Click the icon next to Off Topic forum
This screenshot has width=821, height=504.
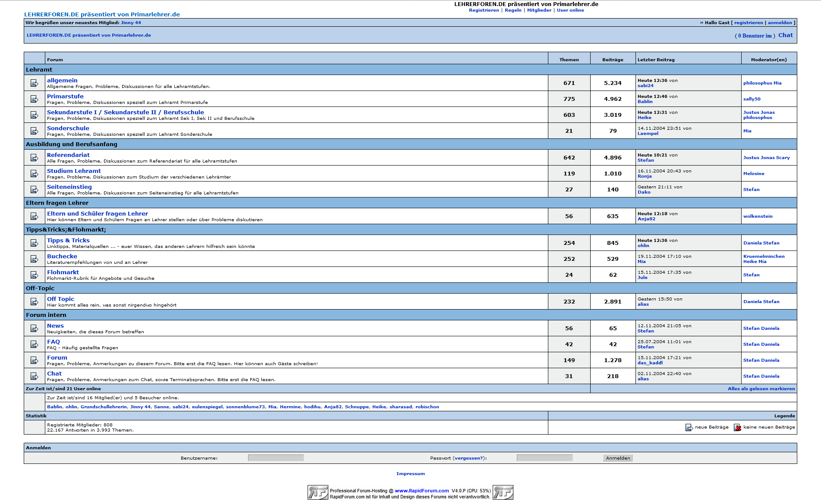tap(35, 302)
